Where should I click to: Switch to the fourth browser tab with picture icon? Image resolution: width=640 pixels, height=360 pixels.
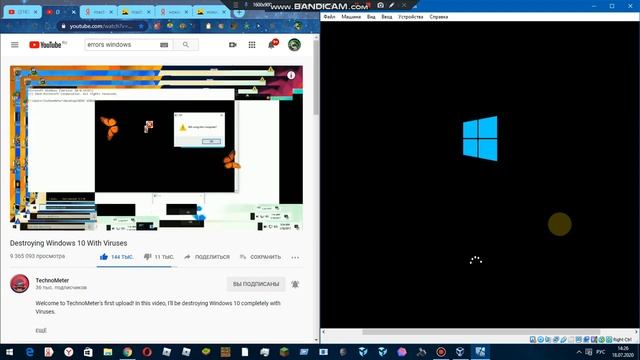click(136, 12)
